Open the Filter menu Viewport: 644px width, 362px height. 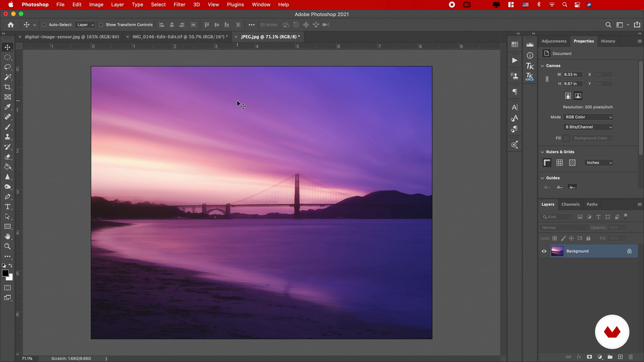click(179, 5)
